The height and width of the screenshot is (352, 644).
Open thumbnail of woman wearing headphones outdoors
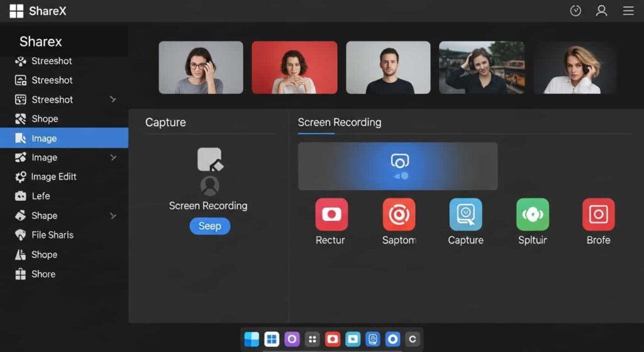(482, 67)
